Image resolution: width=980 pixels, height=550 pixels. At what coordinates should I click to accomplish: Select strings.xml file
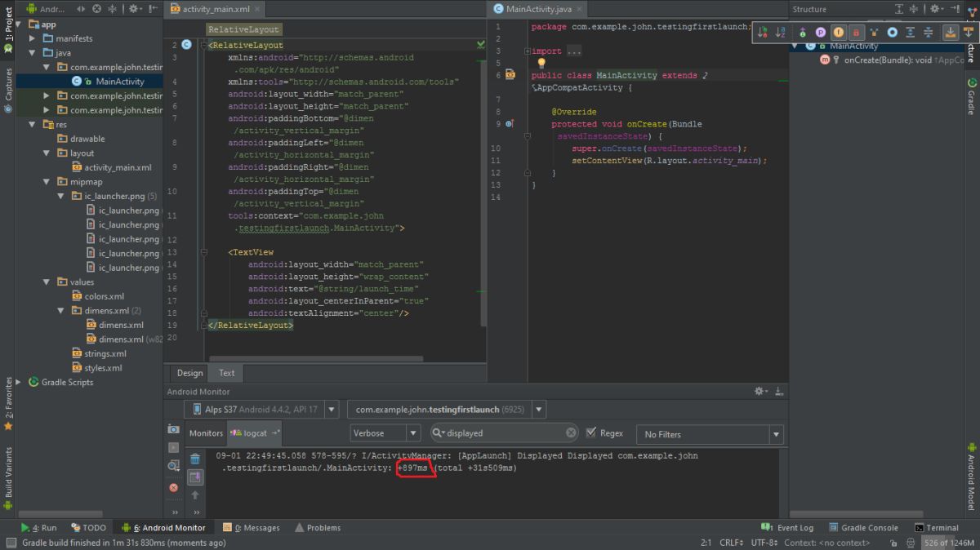point(105,353)
